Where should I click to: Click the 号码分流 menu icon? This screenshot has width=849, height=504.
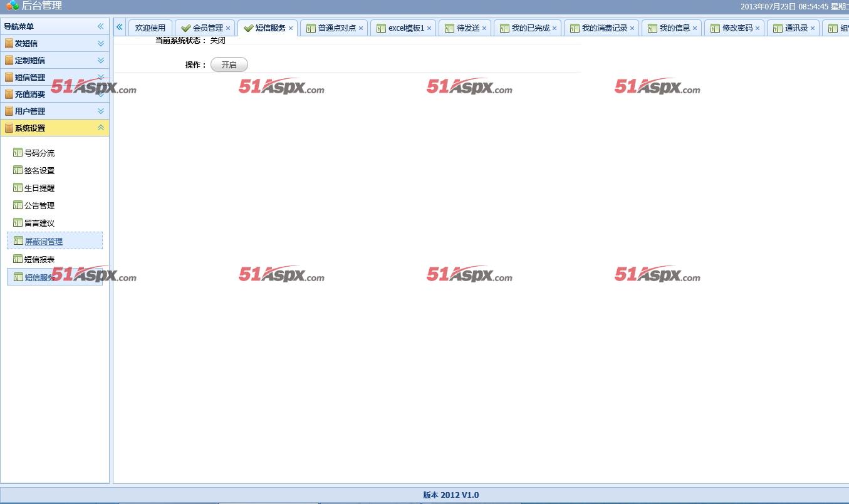click(18, 152)
